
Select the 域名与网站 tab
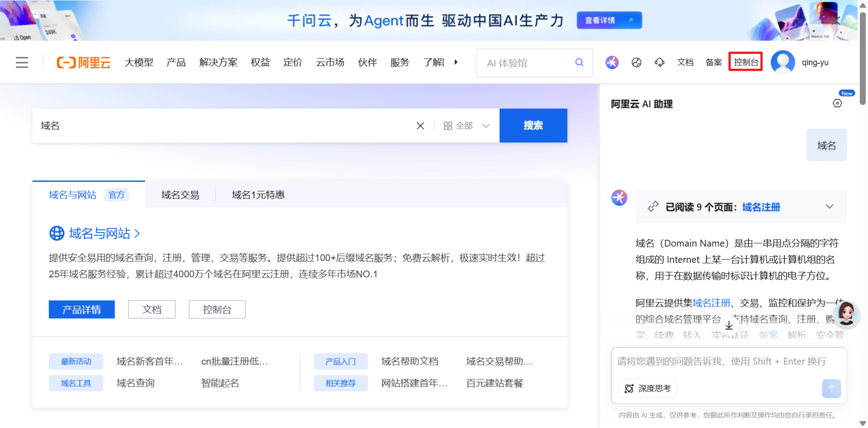89,194
